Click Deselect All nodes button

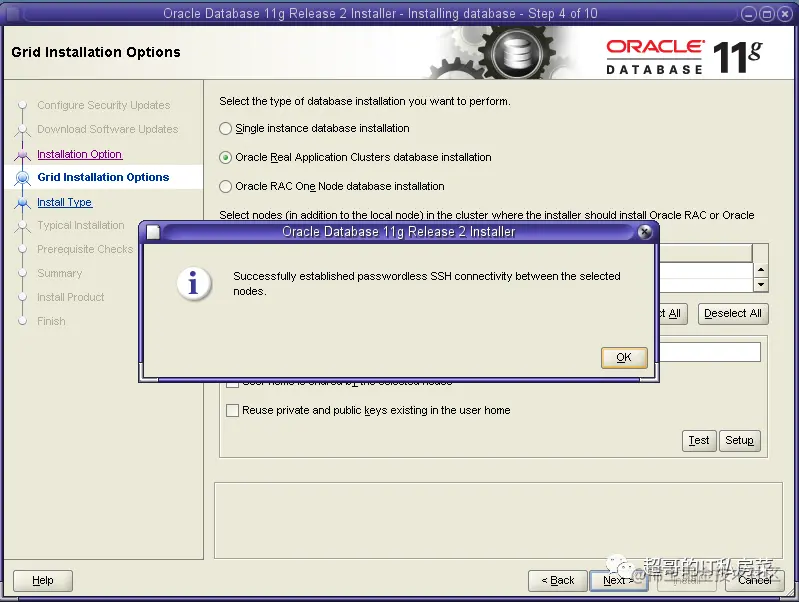click(x=733, y=313)
